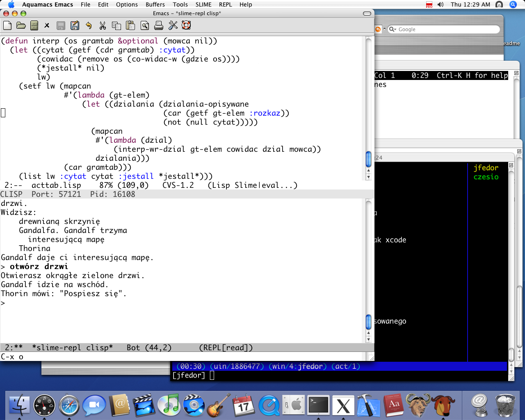525x420 pixels.
Task: Toggle toolbar using the title bar pill button
Action: coord(367,14)
